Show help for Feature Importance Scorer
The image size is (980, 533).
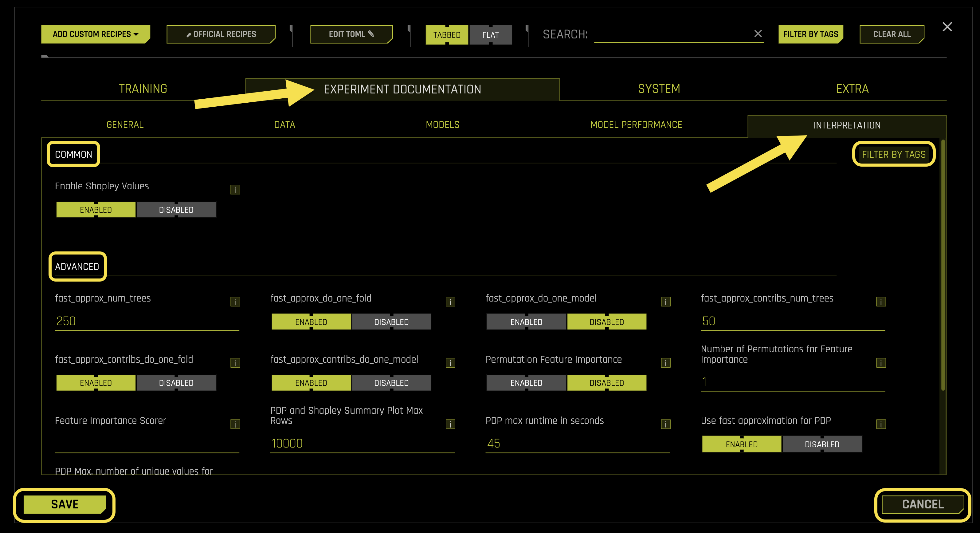coord(235,424)
